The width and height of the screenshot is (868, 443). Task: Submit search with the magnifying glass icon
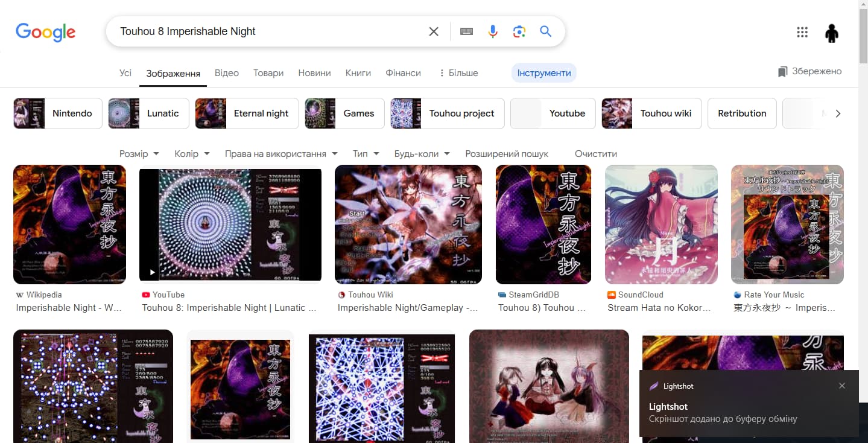[x=546, y=31]
